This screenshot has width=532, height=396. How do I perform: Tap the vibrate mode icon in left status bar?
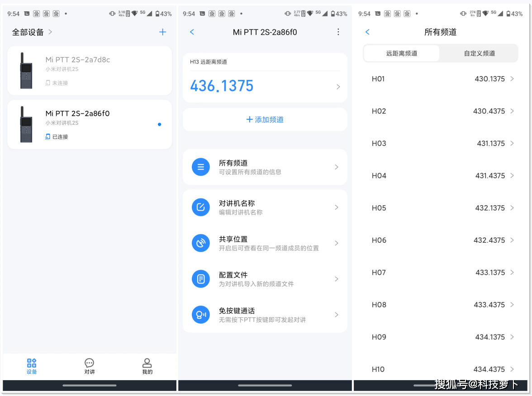click(x=112, y=14)
